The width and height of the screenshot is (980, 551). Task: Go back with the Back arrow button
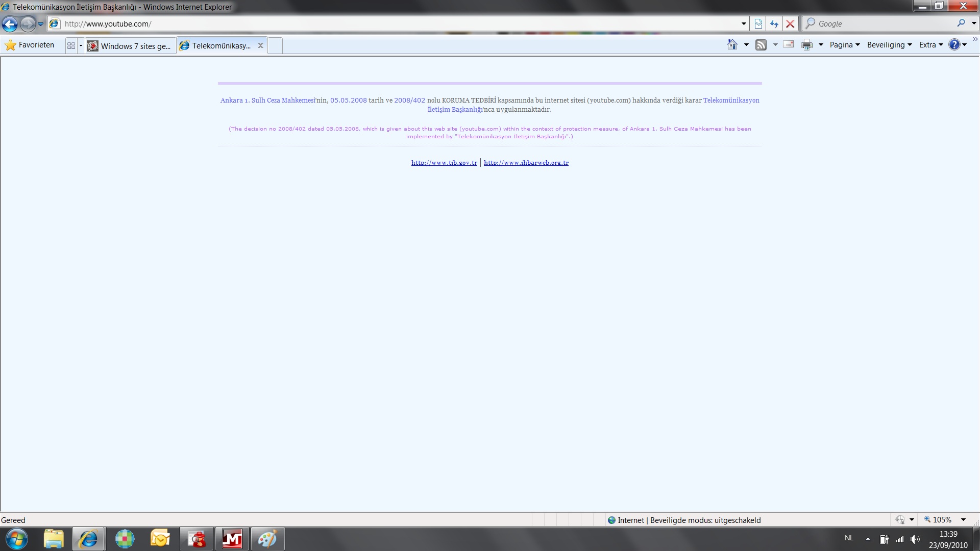tap(10, 24)
